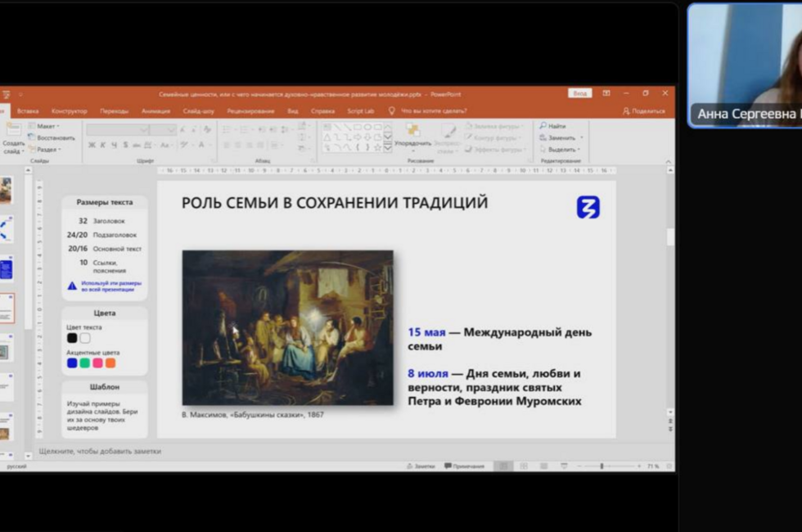Switch to reading view icon
The height and width of the screenshot is (532, 802).
click(x=543, y=466)
